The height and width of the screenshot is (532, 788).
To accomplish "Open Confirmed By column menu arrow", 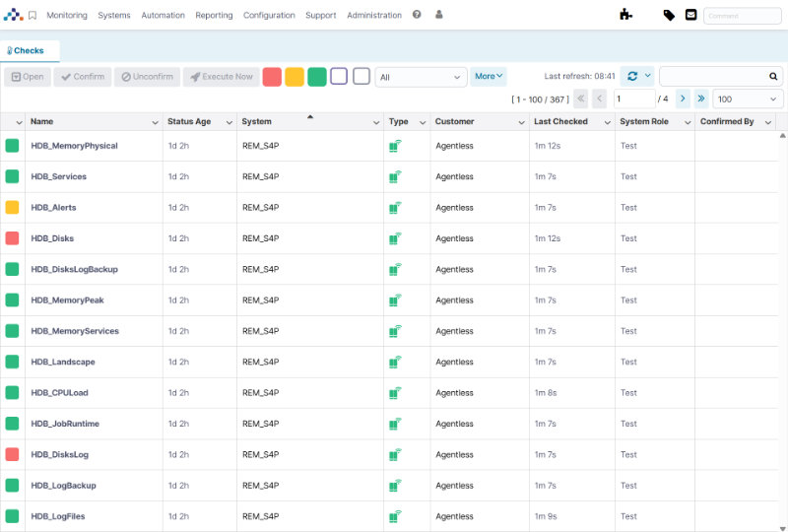I will [x=768, y=122].
